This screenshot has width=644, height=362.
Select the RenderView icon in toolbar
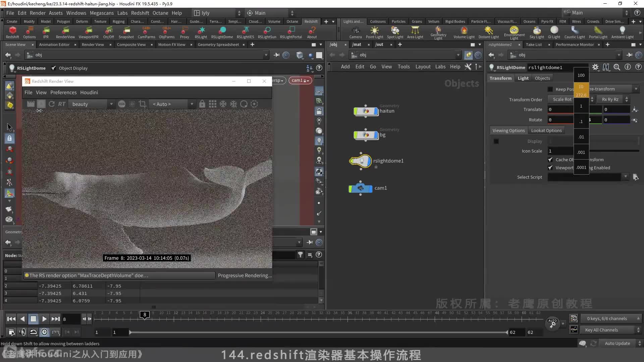click(65, 32)
